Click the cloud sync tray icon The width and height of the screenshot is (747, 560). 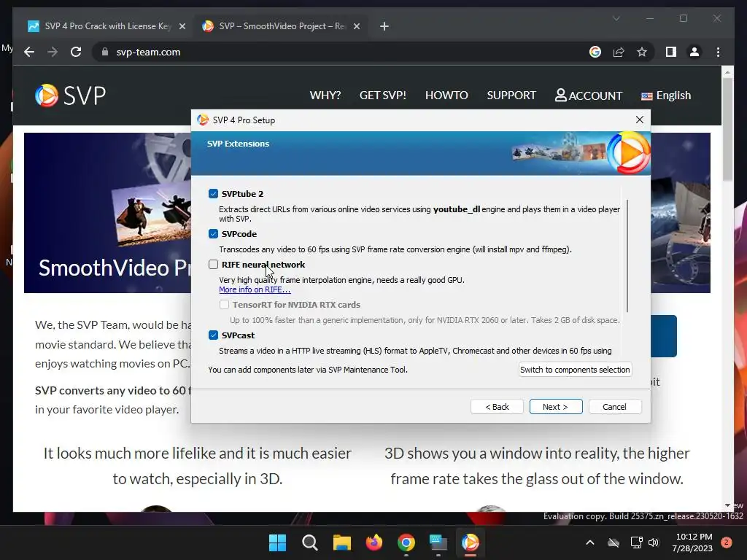pos(613,542)
